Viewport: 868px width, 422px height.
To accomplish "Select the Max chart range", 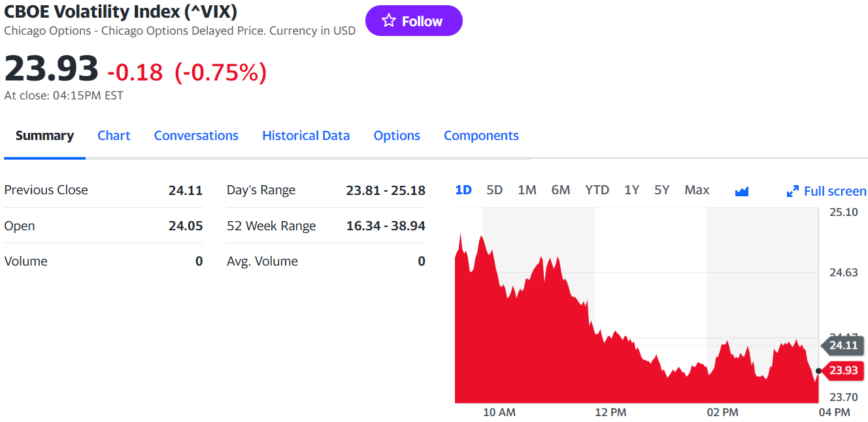I will click(x=697, y=190).
